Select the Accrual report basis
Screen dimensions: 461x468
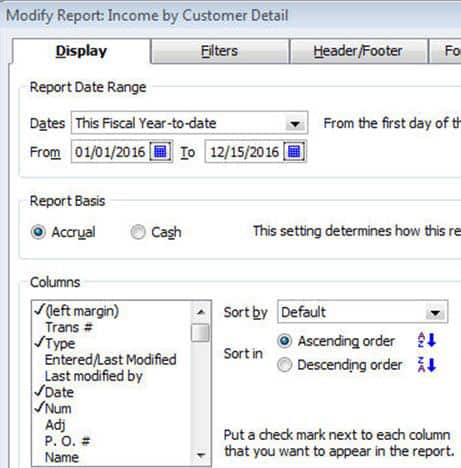[38, 232]
